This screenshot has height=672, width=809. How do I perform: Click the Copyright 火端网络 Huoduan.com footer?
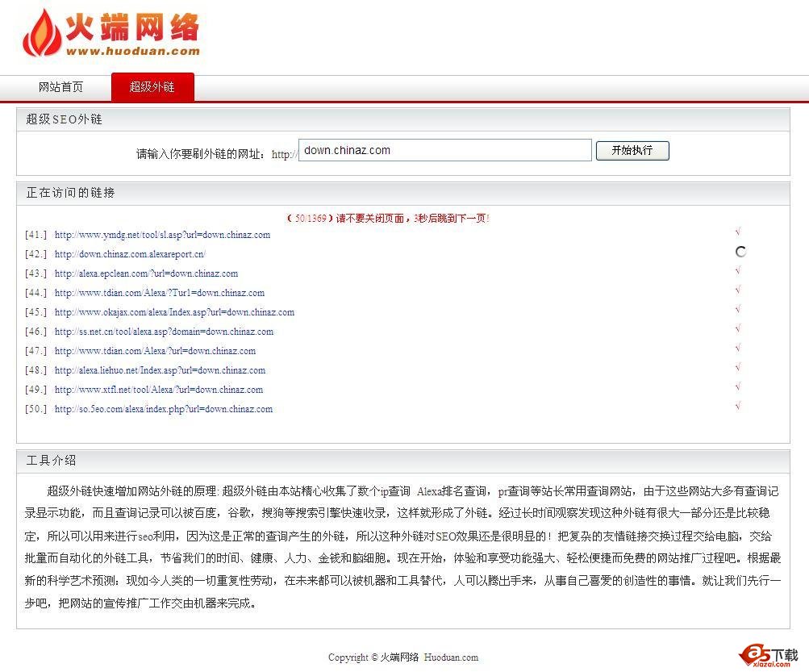click(403, 657)
